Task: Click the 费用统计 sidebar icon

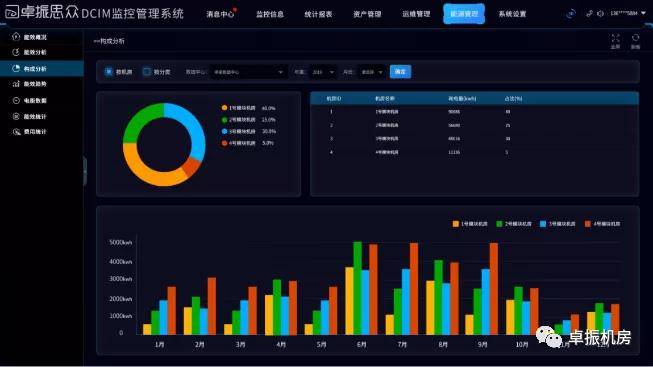Action: [x=16, y=132]
